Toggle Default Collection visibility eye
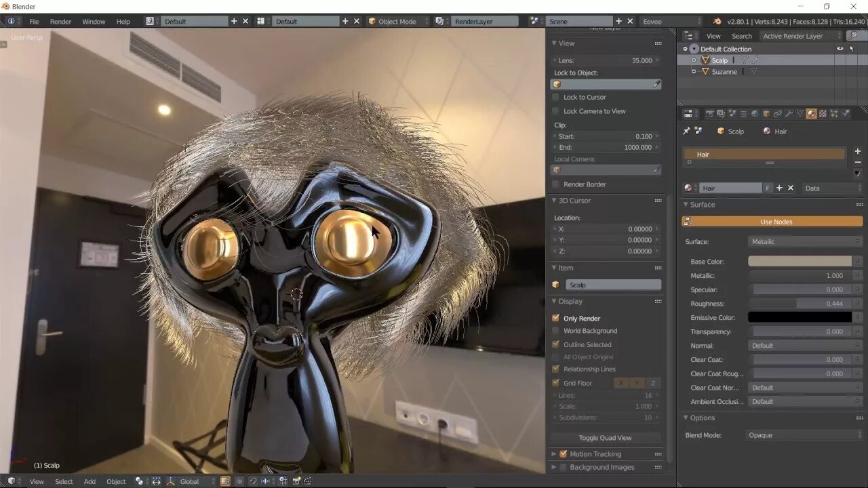Image resolution: width=868 pixels, height=488 pixels. point(840,49)
